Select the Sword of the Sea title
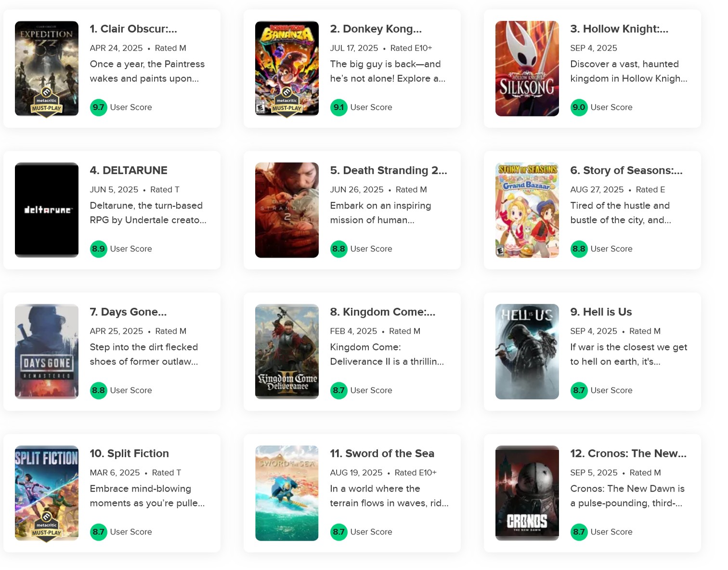The image size is (728, 570). [x=382, y=453]
